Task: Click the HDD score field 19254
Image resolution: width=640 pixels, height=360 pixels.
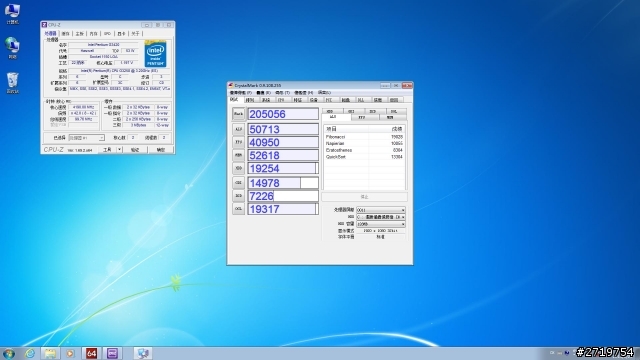Action: (x=283, y=168)
